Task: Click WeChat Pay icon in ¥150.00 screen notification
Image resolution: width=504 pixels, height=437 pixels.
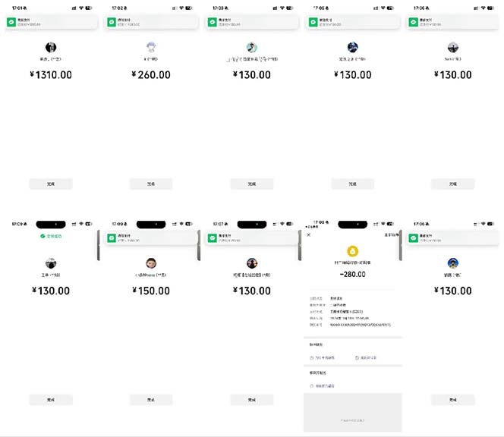Action: point(111,237)
